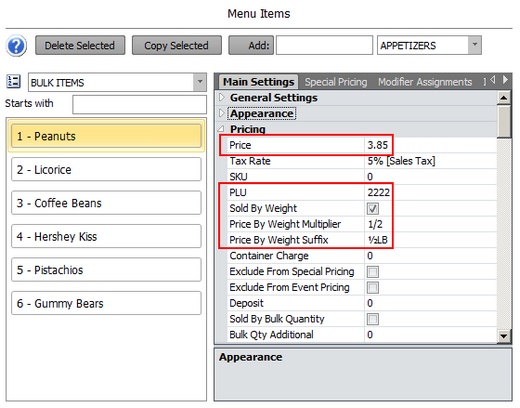Expand the Appearance section
This screenshot has height=408, width=520.
(x=222, y=113)
